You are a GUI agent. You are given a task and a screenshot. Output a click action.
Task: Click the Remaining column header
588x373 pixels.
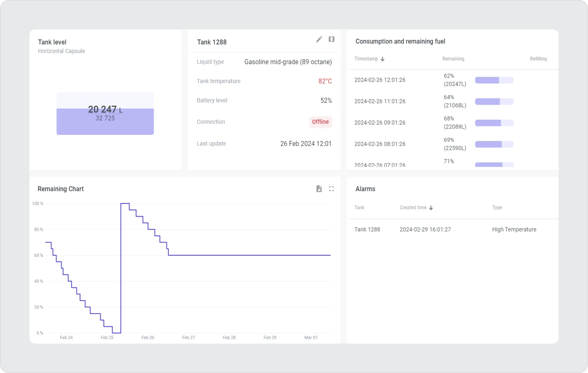coord(453,59)
